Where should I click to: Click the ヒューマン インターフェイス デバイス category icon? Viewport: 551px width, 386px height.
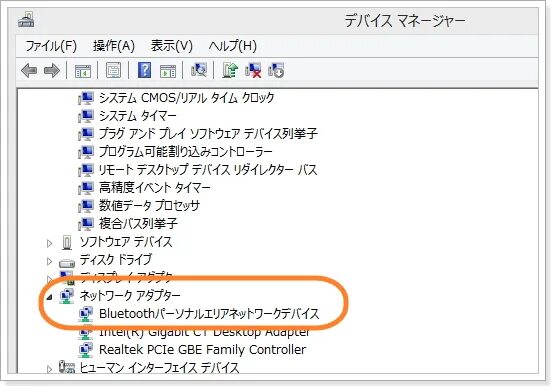point(67,367)
